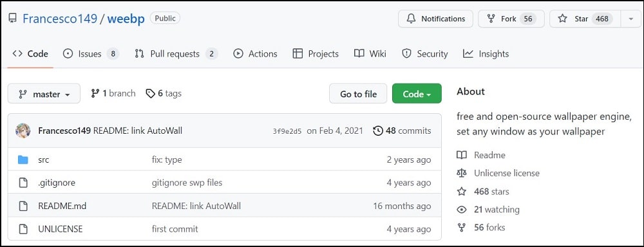View the 48 commits history

pyautogui.click(x=402, y=131)
